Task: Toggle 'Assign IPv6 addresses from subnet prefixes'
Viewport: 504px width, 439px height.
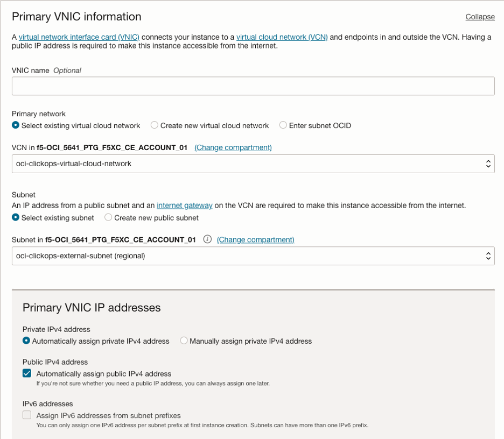Action: coord(27,415)
